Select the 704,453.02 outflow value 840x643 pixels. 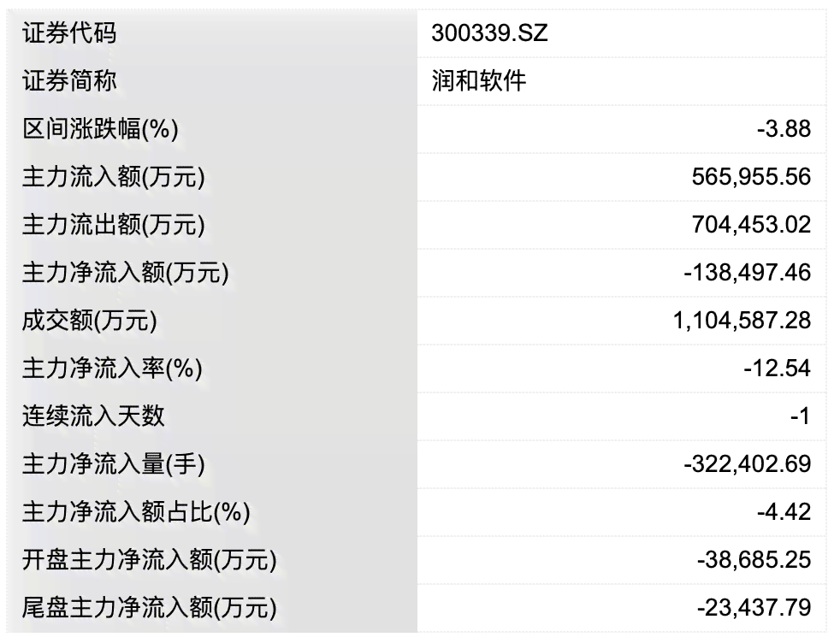tap(751, 225)
